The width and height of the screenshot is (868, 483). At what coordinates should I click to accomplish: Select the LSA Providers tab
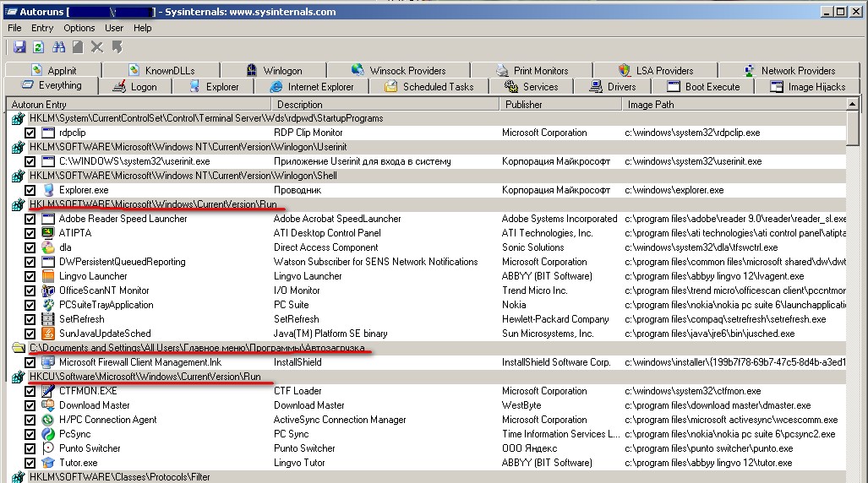[x=655, y=70]
